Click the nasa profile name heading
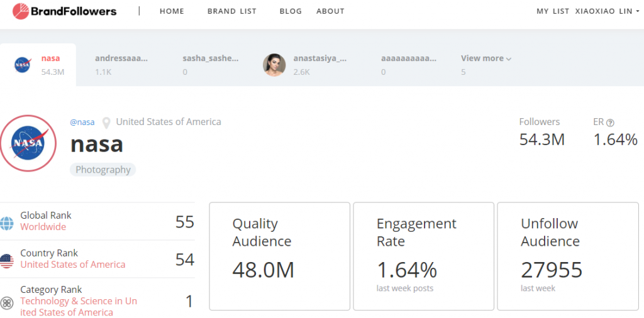The width and height of the screenshot is (644, 318). 97,144
